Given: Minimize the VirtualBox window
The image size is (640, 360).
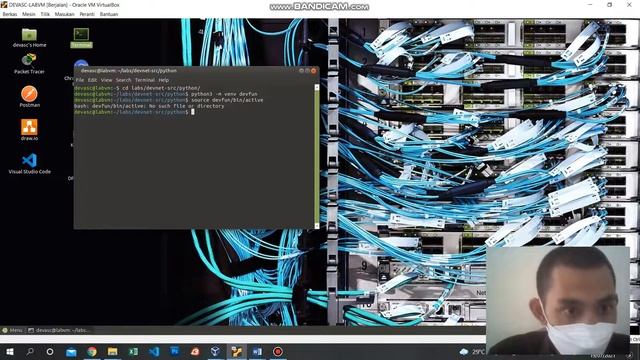Looking at the screenshot, I should [590, 5].
